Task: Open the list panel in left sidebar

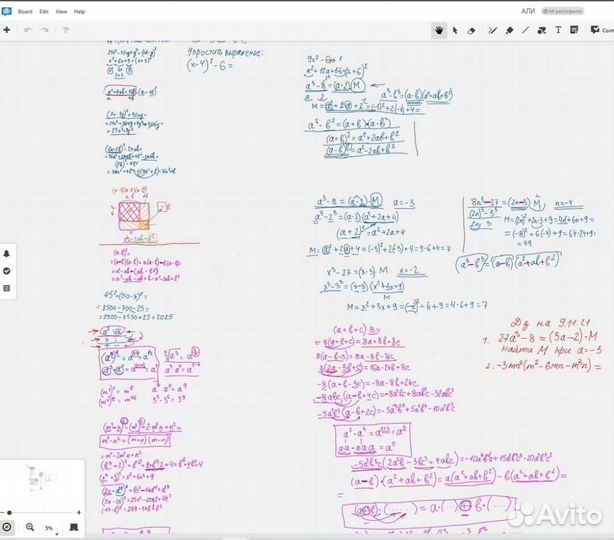Action: coord(7,288)
